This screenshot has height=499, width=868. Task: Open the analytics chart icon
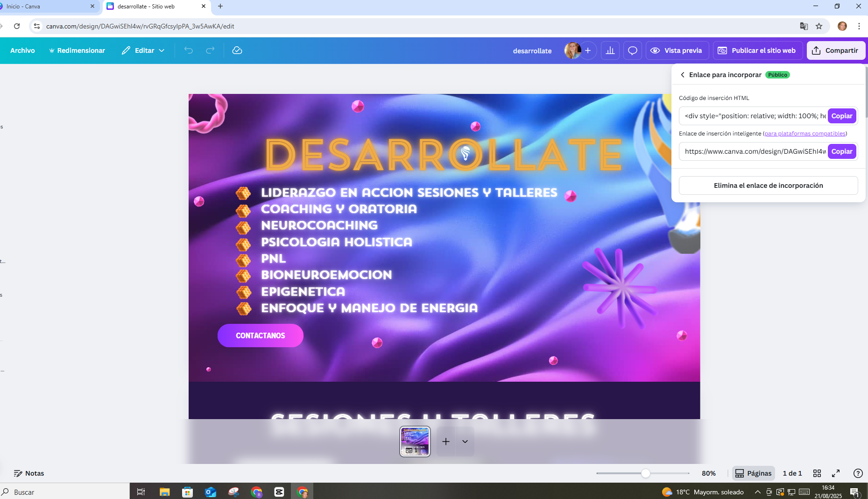point(610,50)
